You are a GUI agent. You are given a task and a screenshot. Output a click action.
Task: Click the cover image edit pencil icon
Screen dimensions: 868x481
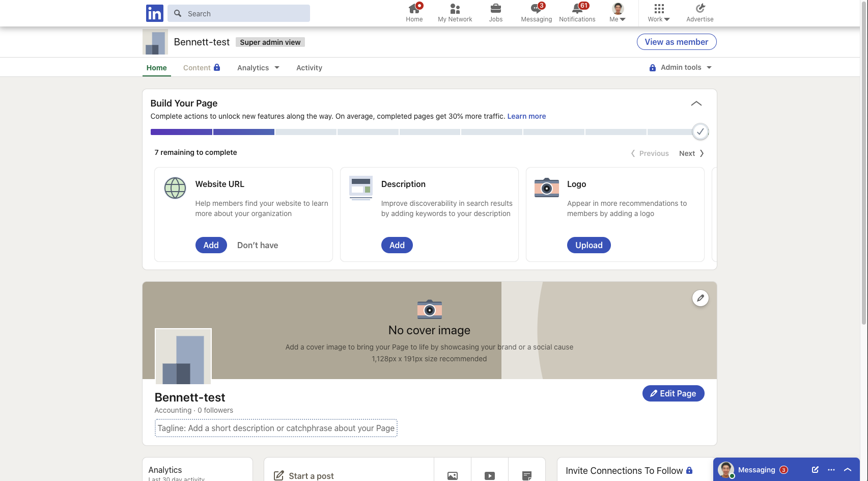coord(700,298)
